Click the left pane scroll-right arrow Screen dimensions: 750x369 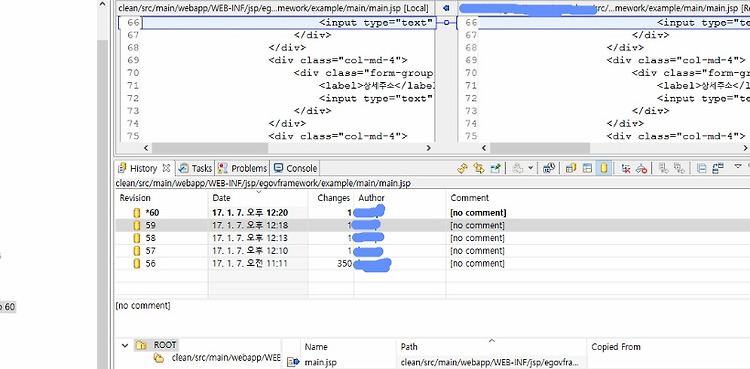[429, 148]
